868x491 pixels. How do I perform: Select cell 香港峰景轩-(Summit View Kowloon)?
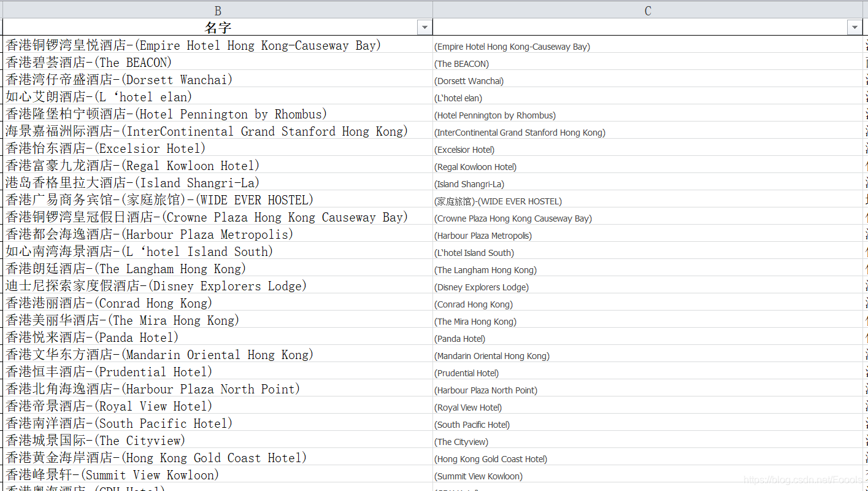tap(218, 474)
